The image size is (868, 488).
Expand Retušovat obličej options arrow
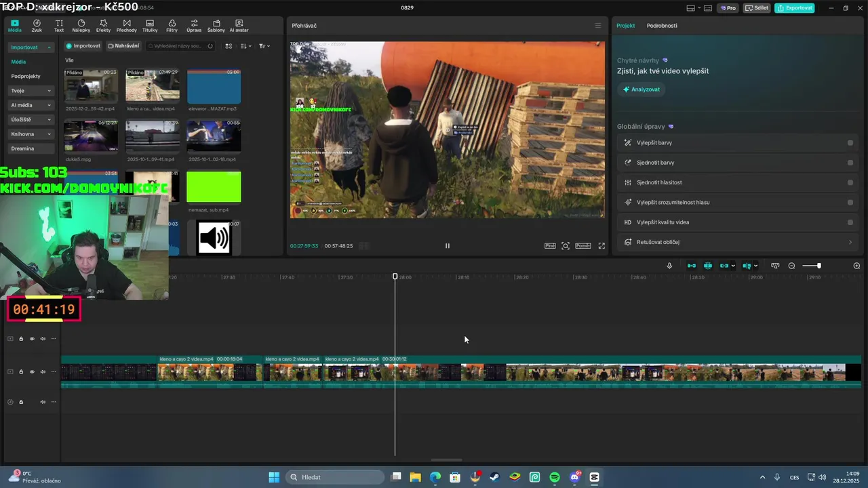850,242
